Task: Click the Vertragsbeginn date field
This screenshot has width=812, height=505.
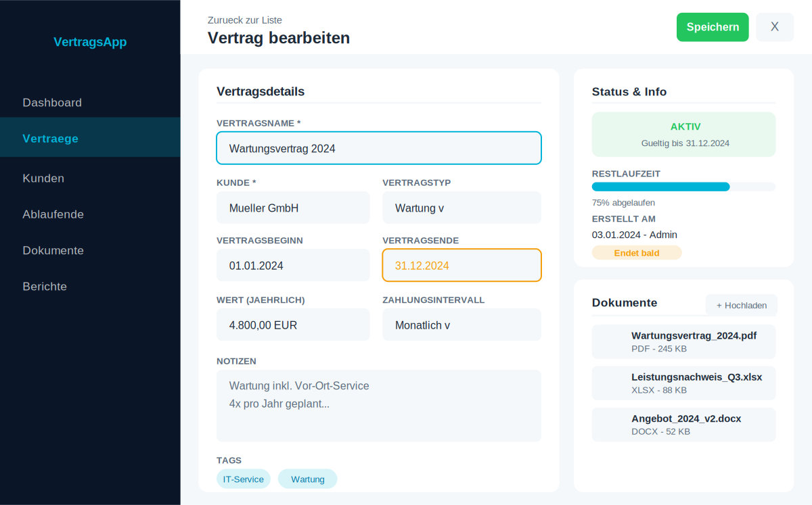Action: pyautogui.click(x=292, y=265)
